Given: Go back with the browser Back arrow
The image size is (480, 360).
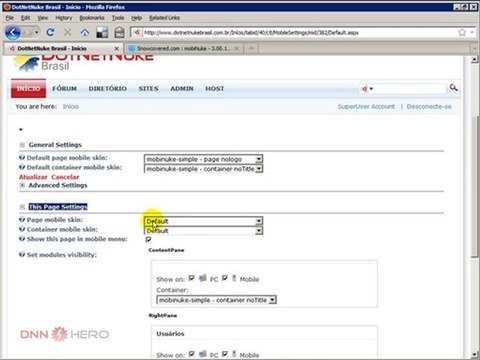Looking at the screenshot, I should point(13,32).
